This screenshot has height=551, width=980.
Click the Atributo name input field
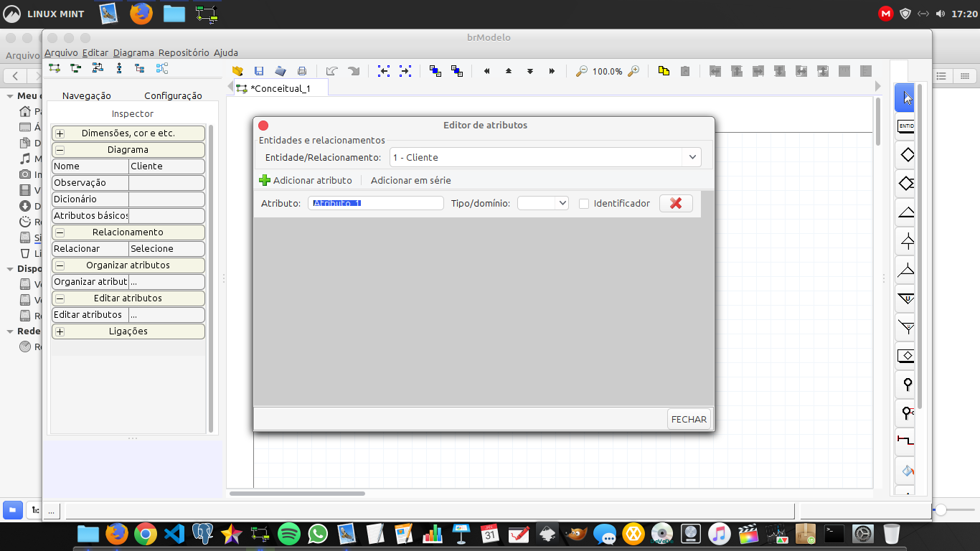pos(376,203)
